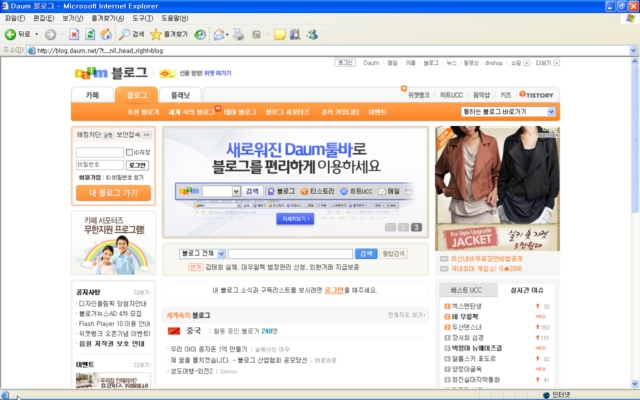Click the 비밀번호 password field

click(100, 165)
